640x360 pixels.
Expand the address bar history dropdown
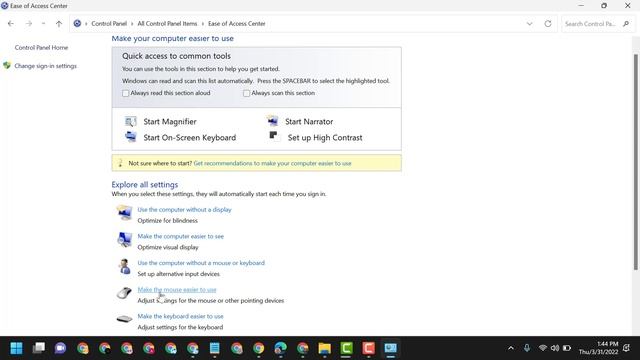529,24
